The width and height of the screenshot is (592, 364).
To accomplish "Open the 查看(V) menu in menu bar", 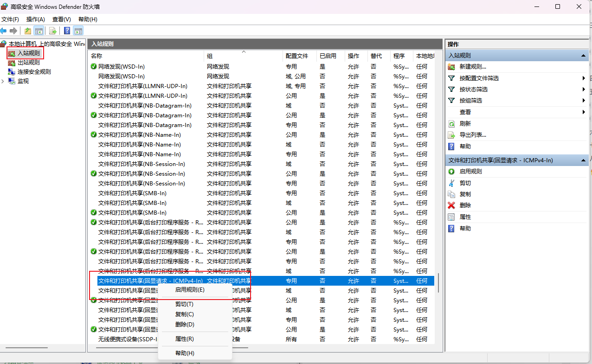I will point(62,19).
